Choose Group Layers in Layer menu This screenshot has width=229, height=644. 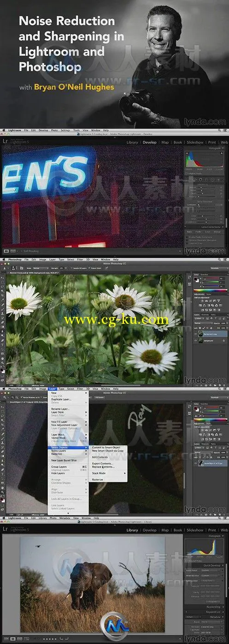coord(59,466)
